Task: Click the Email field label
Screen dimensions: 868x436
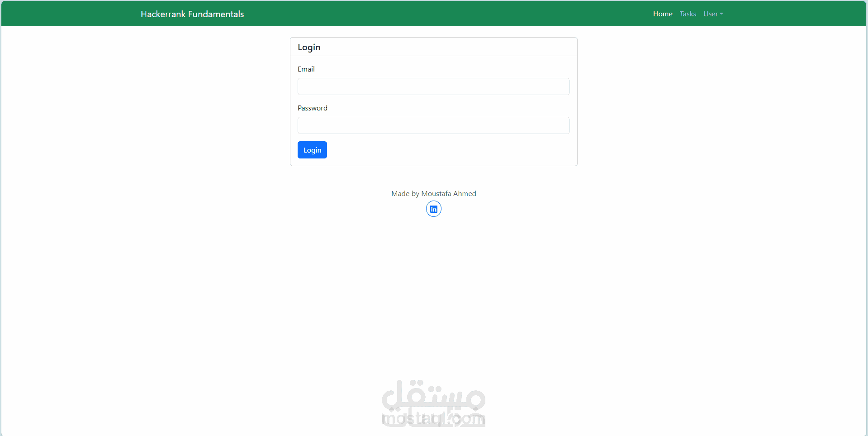Action: [x=306, y=69]
